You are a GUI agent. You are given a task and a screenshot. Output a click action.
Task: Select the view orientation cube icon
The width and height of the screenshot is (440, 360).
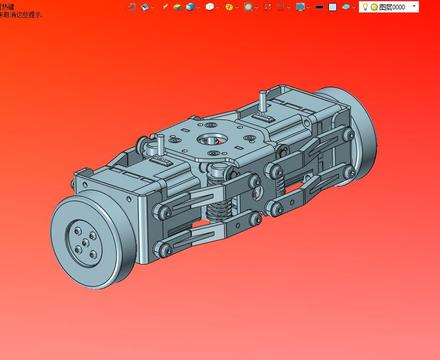click(x=145, y=7)
